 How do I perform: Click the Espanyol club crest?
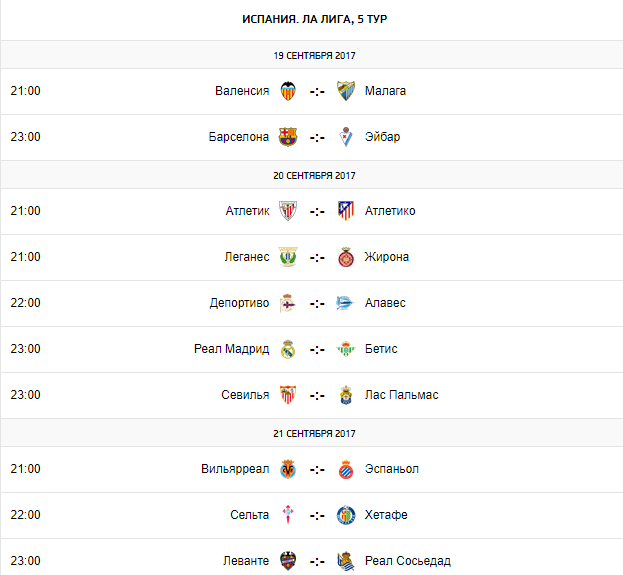346,469
